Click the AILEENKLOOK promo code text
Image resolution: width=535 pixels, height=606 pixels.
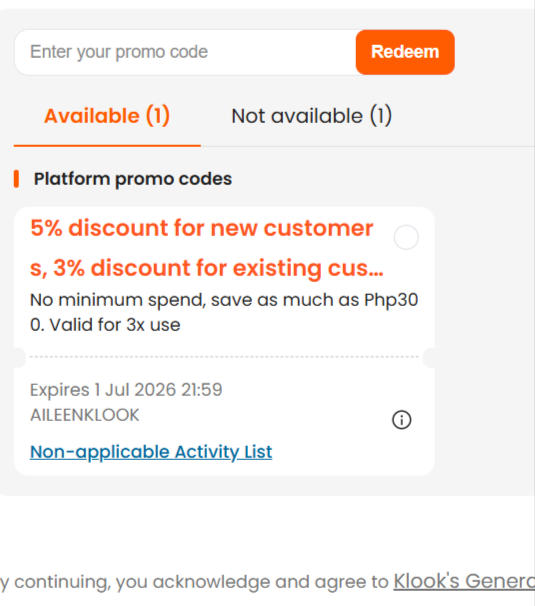click(x=85, y=415)
